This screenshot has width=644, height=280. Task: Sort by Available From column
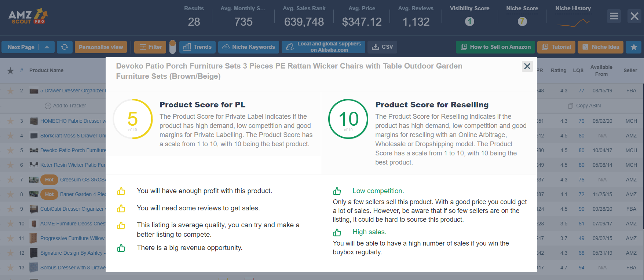601,70
